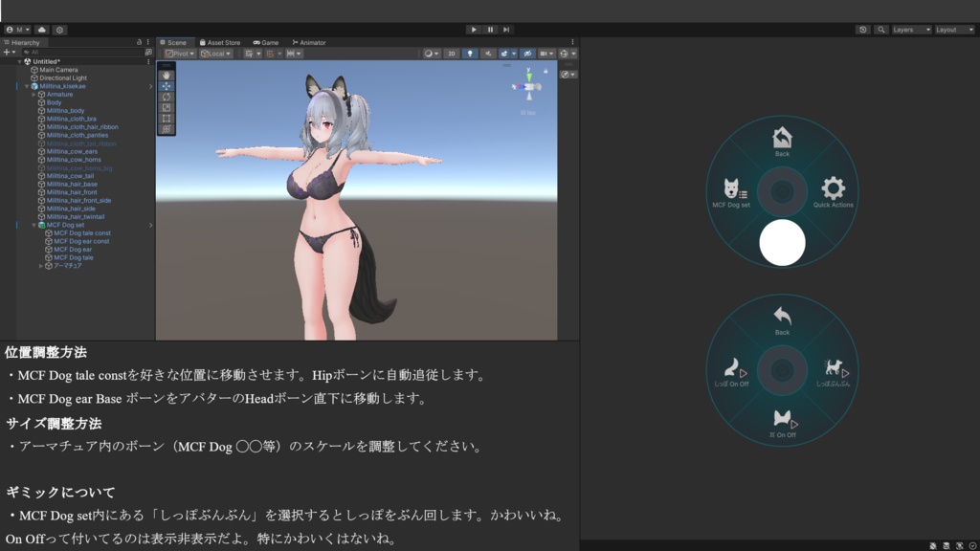Viewport: 980px width, 551px height.
Task: Select the Scale tool in scene toolbar
Action: coord(167,107)
